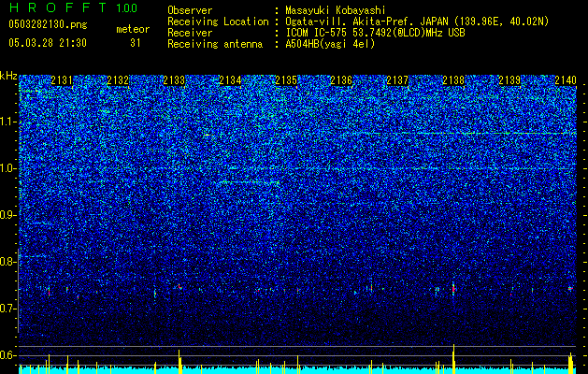Click the 2131 time marker
This screenshot has height=374, width=588.
pyautogui.click(x=62, y=80)
